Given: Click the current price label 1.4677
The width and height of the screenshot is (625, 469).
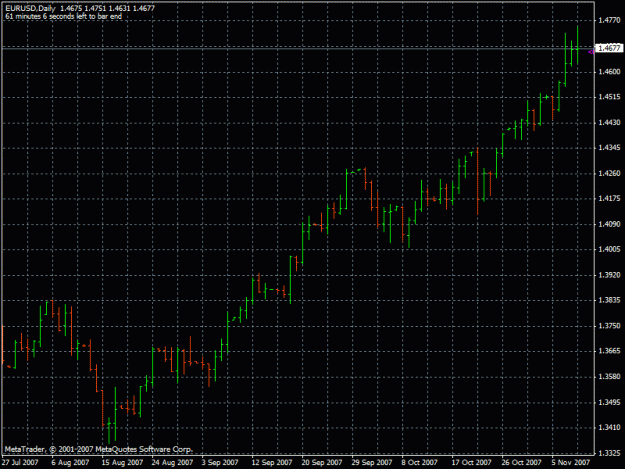Looking at the screenshot, I should coord(610,48).
